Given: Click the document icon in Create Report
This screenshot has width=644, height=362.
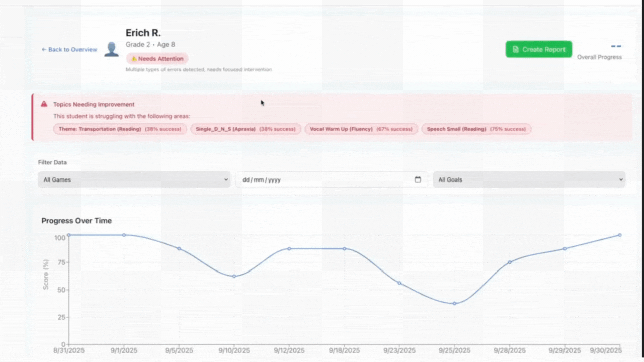Looking at the screenshot, I should (516, 49).
